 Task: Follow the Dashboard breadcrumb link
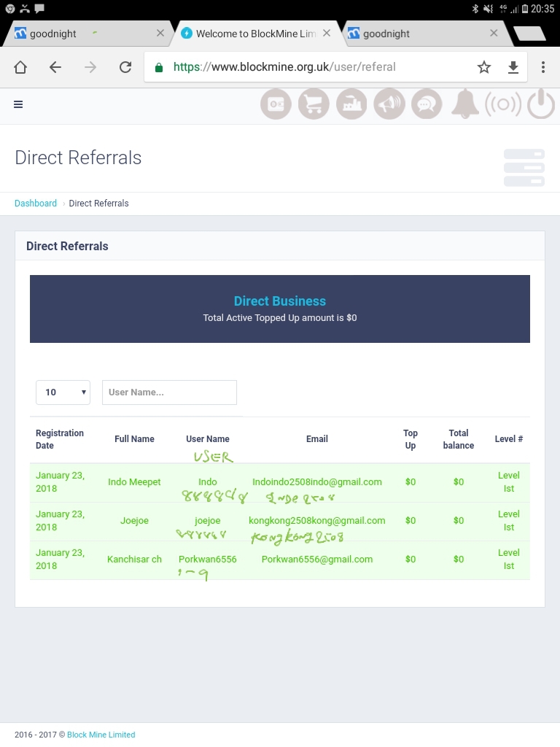pos(36,204)
